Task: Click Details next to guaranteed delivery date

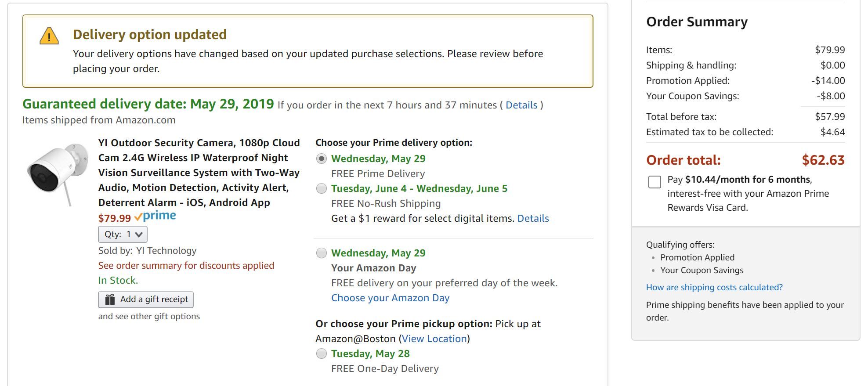Action: pos(522,105)
